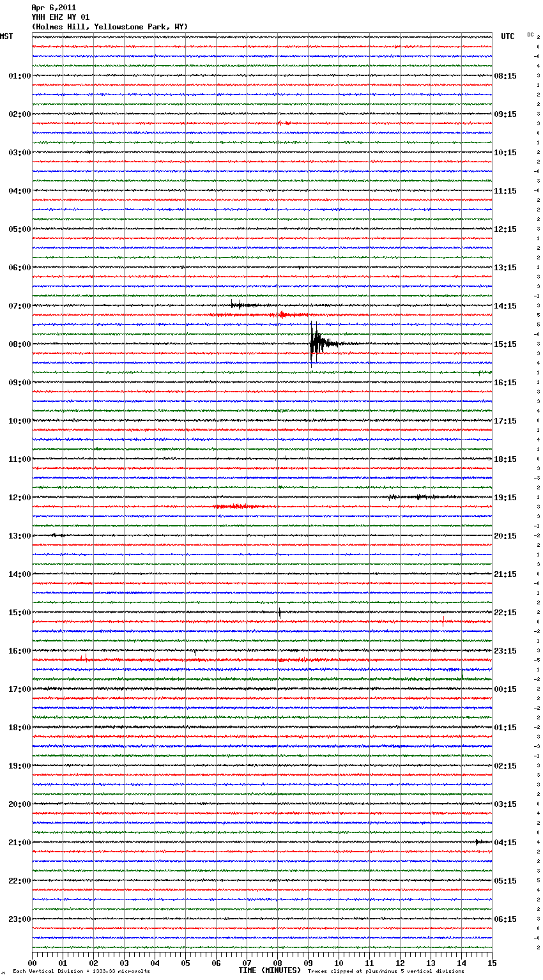Click the date header 'Apr 6,2011'
Image resolution: width=543 pixels, height=980 pixels.
pyautogui.click(x=54, y=8)
